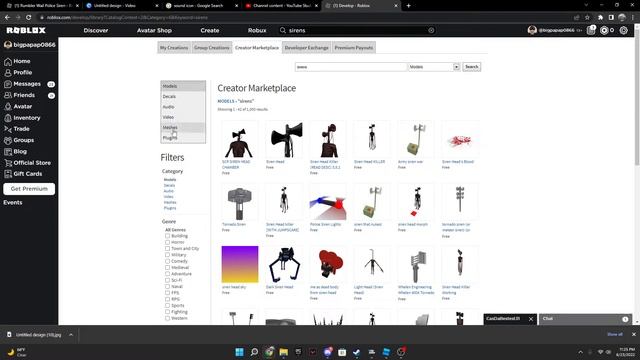Open browser extensions puzzle icon
Screen dimensions: 640x360
point(600,18)
